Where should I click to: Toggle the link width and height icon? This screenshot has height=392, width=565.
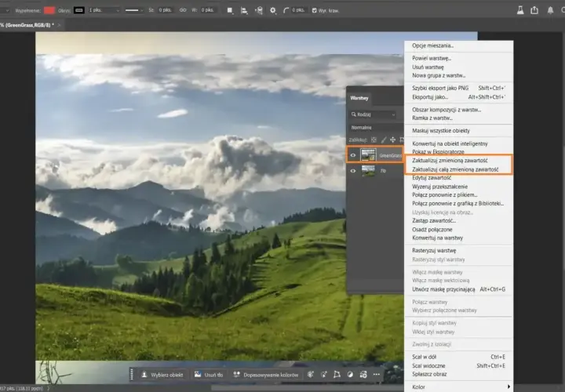tap(183, 10)
